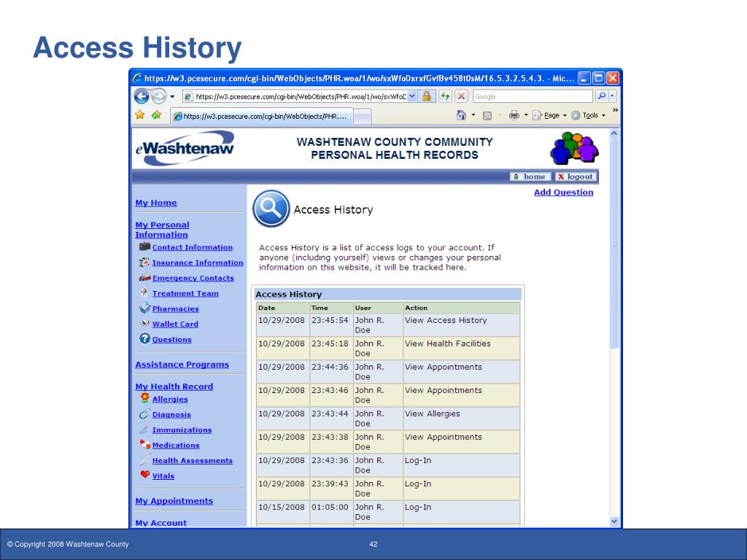Open Emergency Contacts link
This screenshot has width=747, height=560.
(x=193, y=278)
